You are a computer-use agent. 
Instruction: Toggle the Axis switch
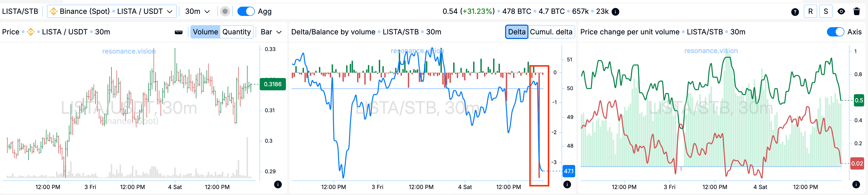pyautogui.click(x=835, y=32)
